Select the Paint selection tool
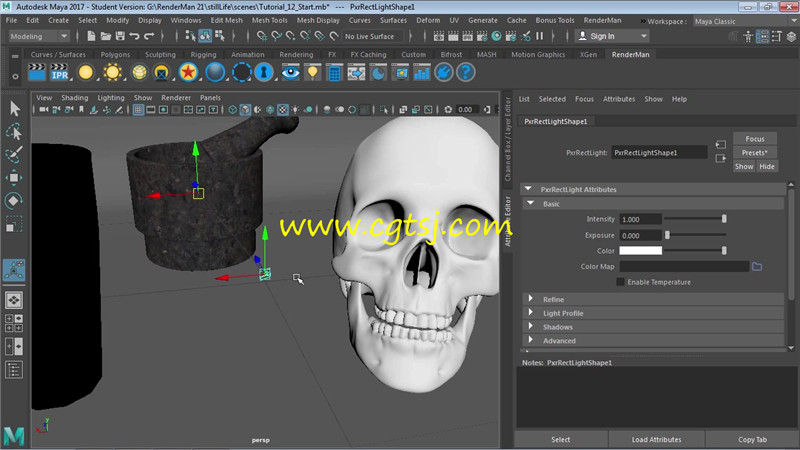 click(x=14, y=155)
